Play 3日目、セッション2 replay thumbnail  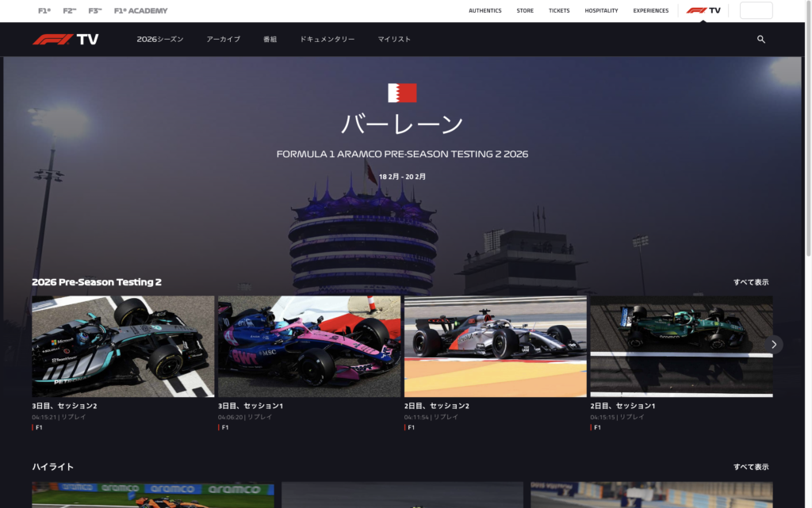pos(123,346)
